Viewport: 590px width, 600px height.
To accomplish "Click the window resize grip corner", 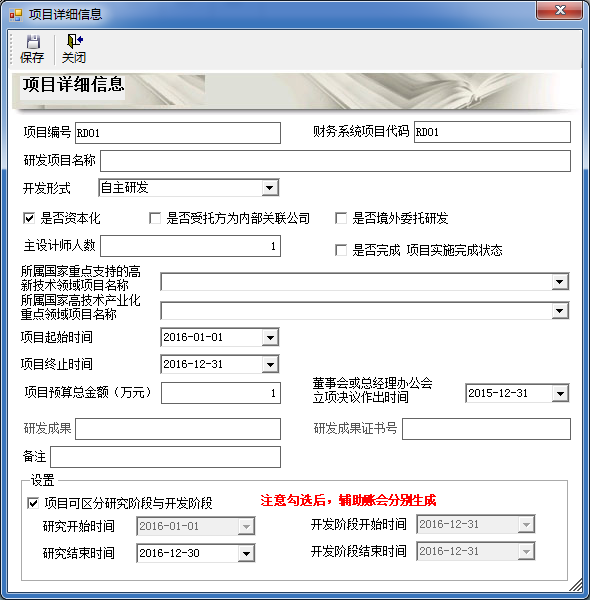I will coord(576,585).
